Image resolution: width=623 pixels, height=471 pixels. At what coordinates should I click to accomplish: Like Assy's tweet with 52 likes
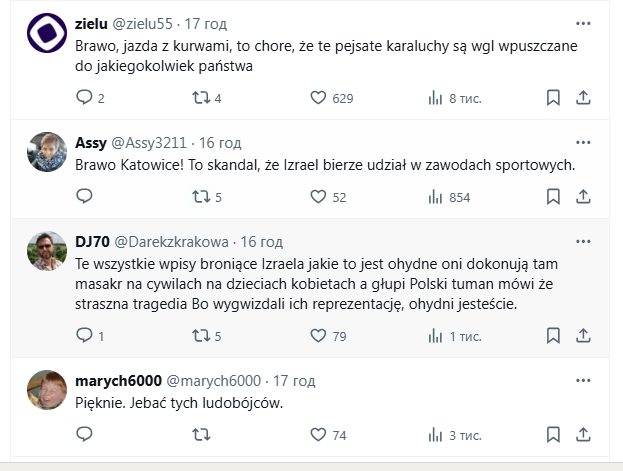319,197
